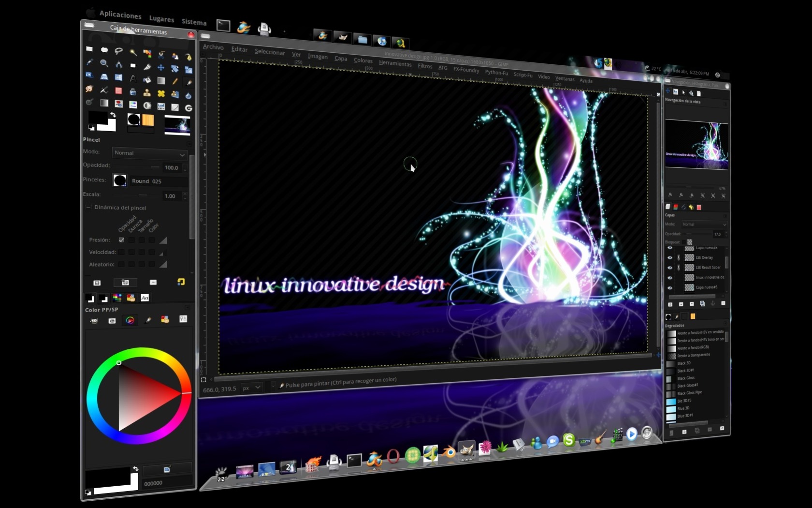Hide the Capa nueva#5 layer
The height and width of the screenshot is (508, 812).
[670, 288]
